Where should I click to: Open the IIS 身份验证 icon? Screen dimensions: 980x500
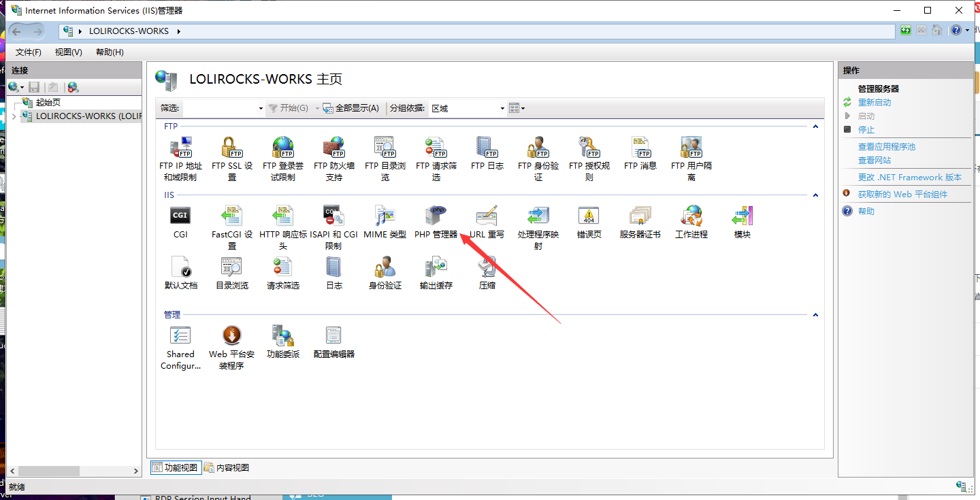[385, 273]
